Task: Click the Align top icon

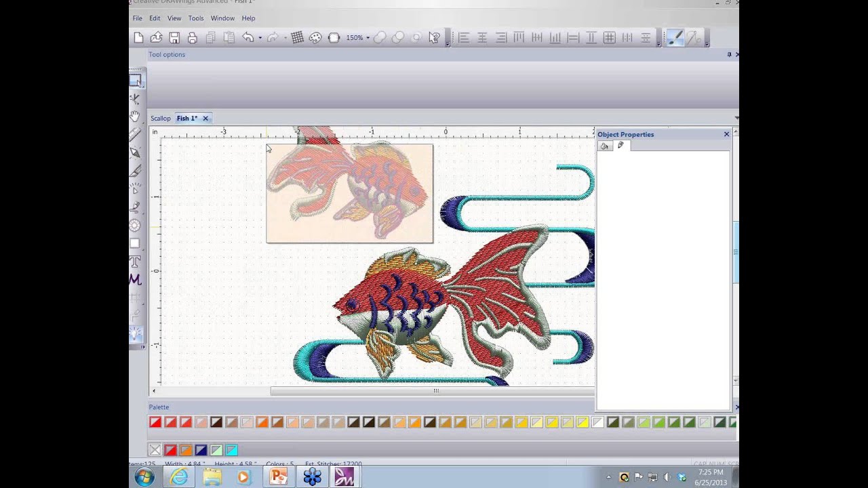Action: [x=519, y=38]
